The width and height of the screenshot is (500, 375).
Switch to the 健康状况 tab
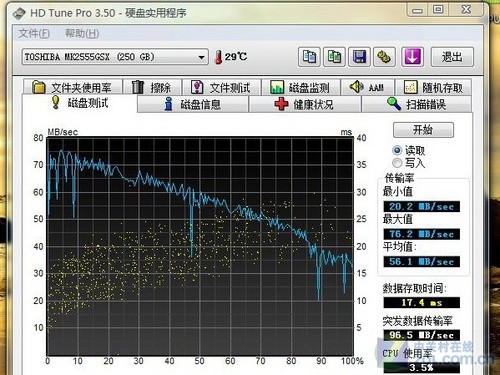[x=305, y=104]
